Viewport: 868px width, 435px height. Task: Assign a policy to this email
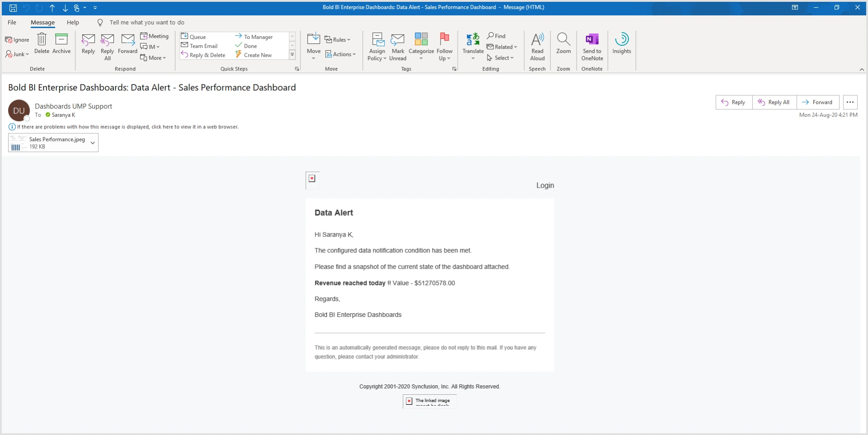pyautogui.click(x=377, y=47)
